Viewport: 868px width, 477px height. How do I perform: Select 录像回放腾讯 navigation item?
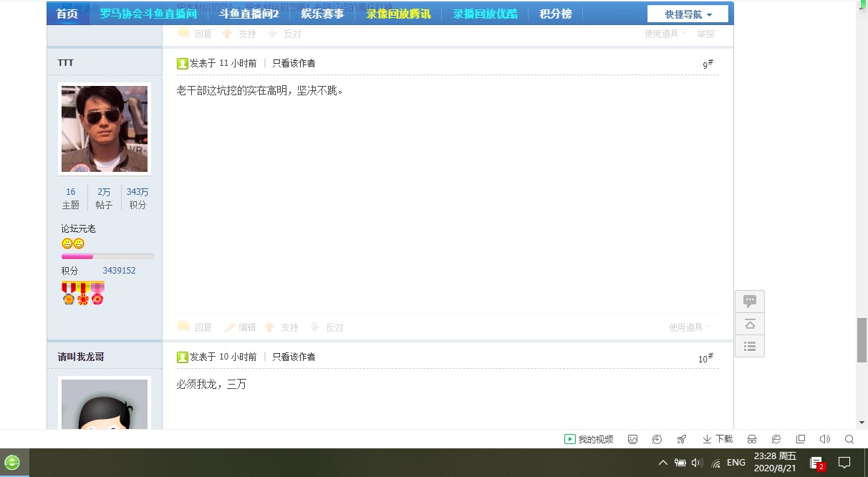click(398, 14)
